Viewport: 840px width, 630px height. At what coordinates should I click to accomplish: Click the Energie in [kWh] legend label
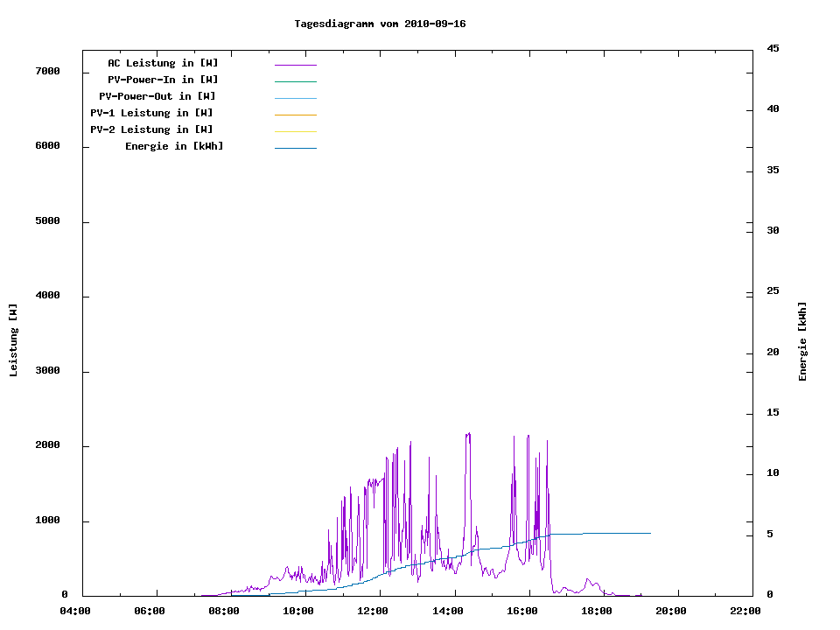point(174,146)
